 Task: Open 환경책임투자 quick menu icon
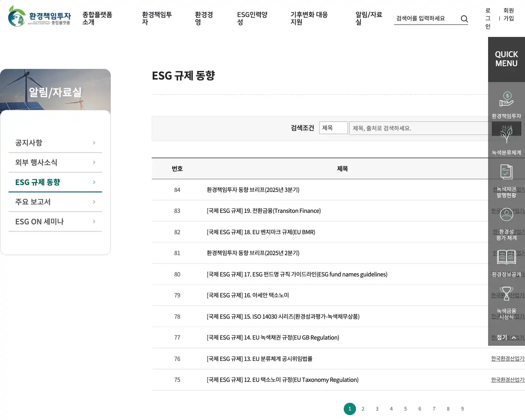506,100
